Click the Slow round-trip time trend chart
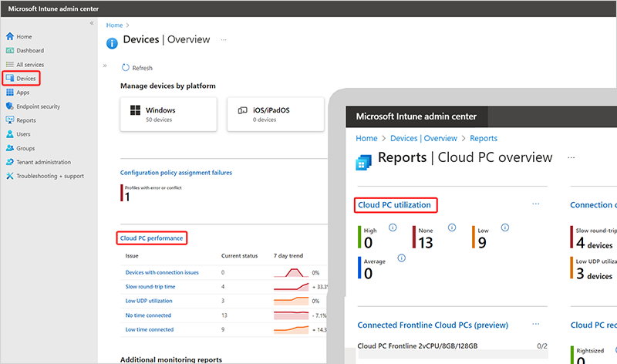Viewport: 617px width, 364px height. click(x=292, y=286)
